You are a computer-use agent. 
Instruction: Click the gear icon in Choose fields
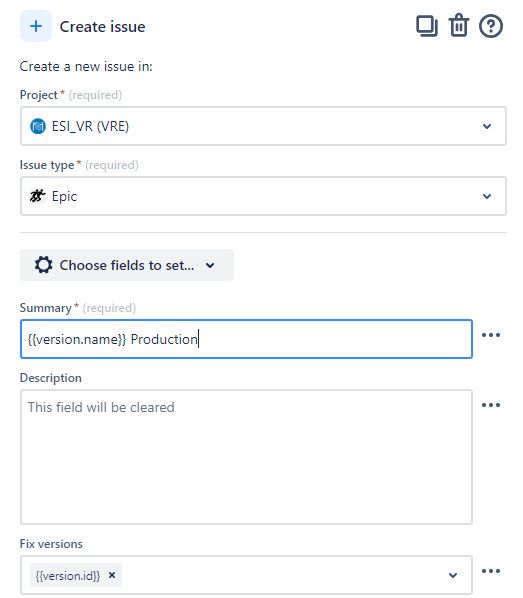(43, 265)
